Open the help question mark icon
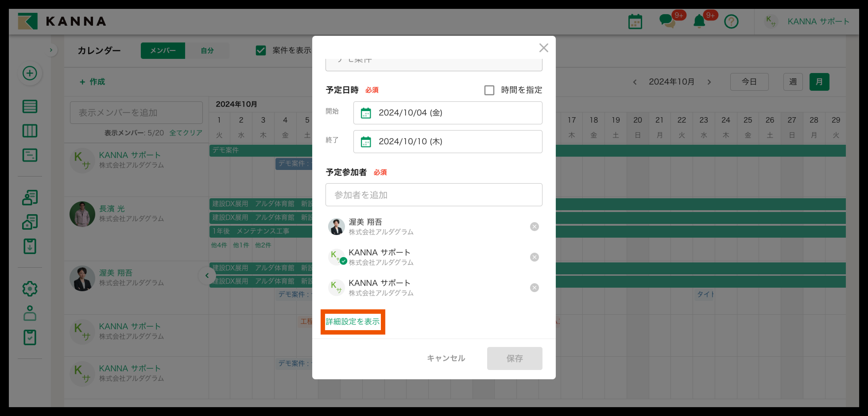 (x=731, y=22)
